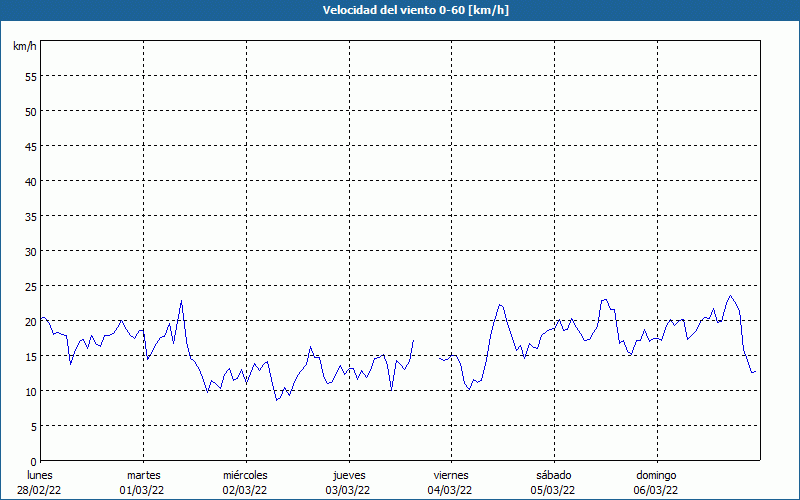Click the date label 06/03/22
Screen dimensions: 800x500
tap(656, 490)
